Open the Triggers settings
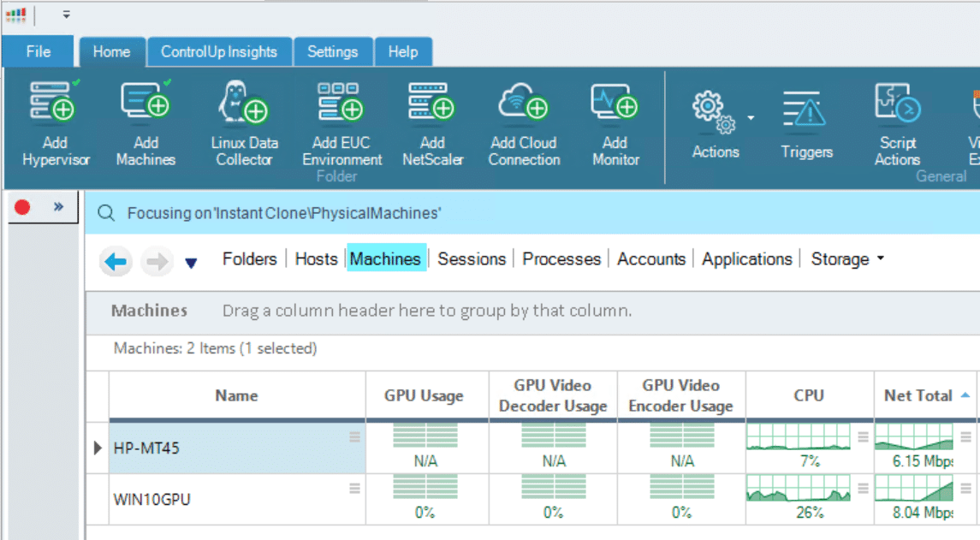Image resolution: width=980 pixels, height=540 pixels. click(806, 124)
